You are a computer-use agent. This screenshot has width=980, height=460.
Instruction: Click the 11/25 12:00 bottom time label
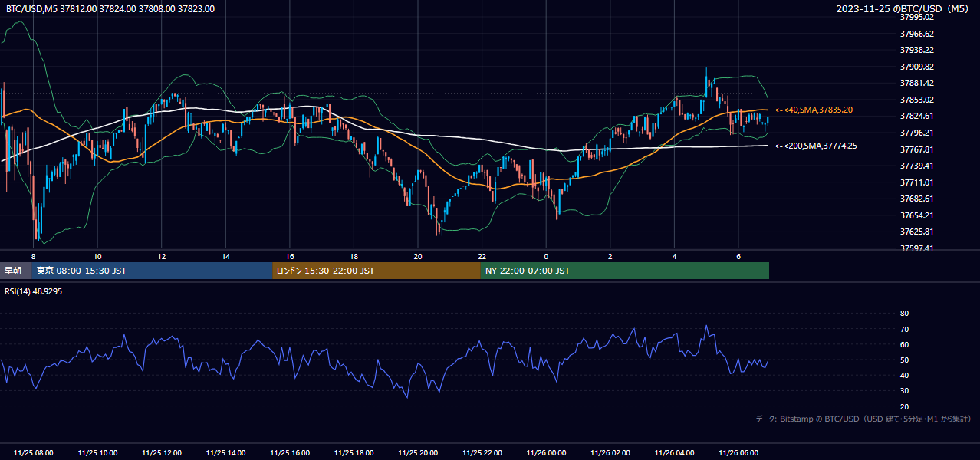[x=162, y=453]
